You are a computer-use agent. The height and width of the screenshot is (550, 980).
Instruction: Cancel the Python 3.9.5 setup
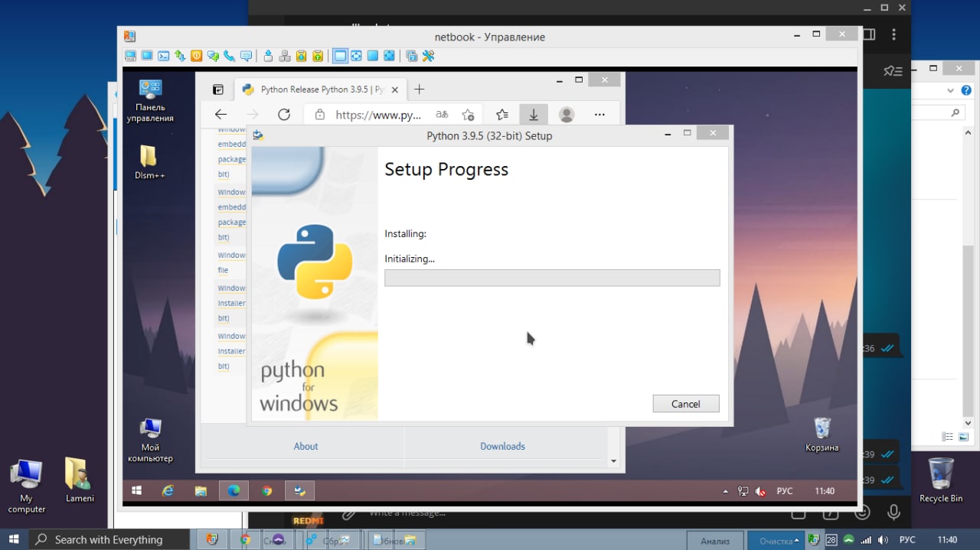tap(685, 404)
